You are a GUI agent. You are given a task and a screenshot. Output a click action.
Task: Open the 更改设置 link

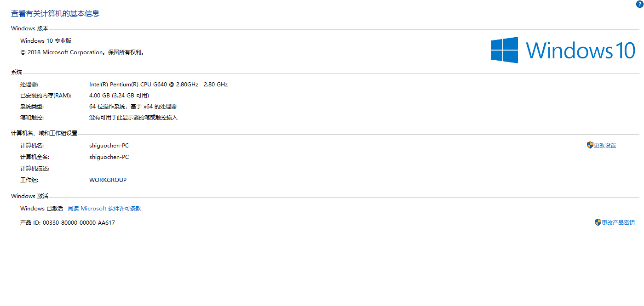[605, 146]
